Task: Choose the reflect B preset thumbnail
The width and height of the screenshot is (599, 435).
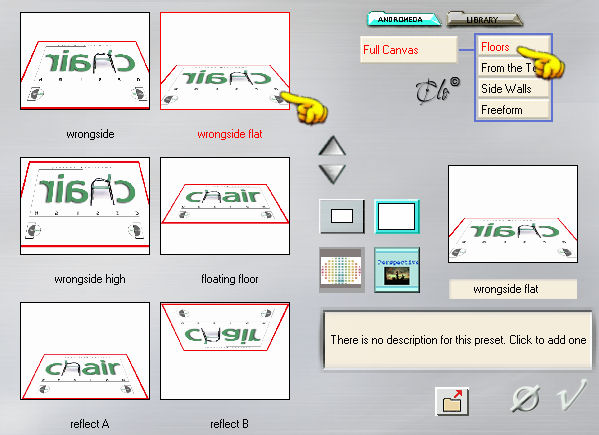Action: [x=225, y=351]
